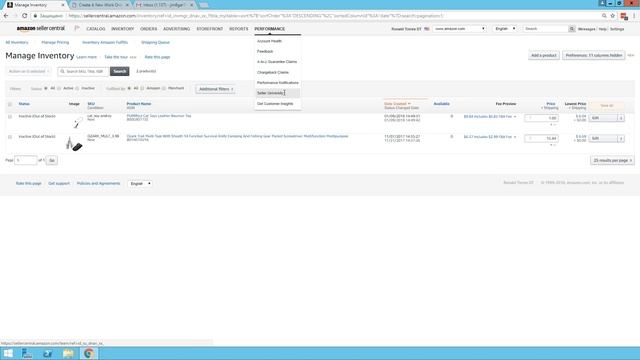This screenshot has height=360, width=640.
Task: Click the Go page button
Action: (x=52, y=160)
